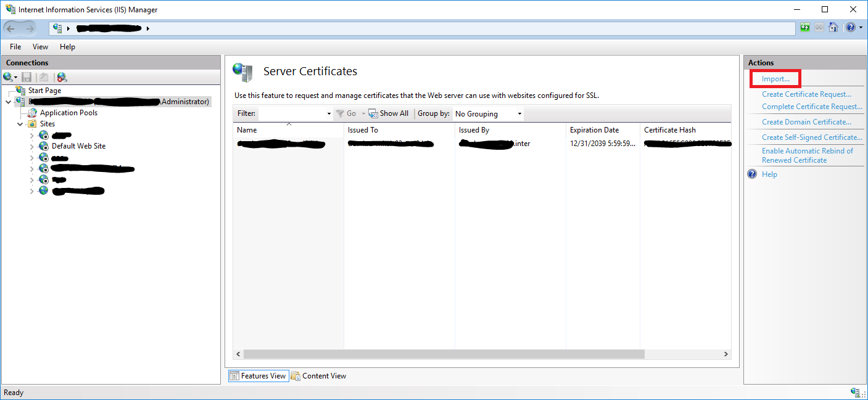Image resolution: width=868 pixels, height=400 pixels.
Task: Click Create Certificate Request... link
Action: pos(806,94)
